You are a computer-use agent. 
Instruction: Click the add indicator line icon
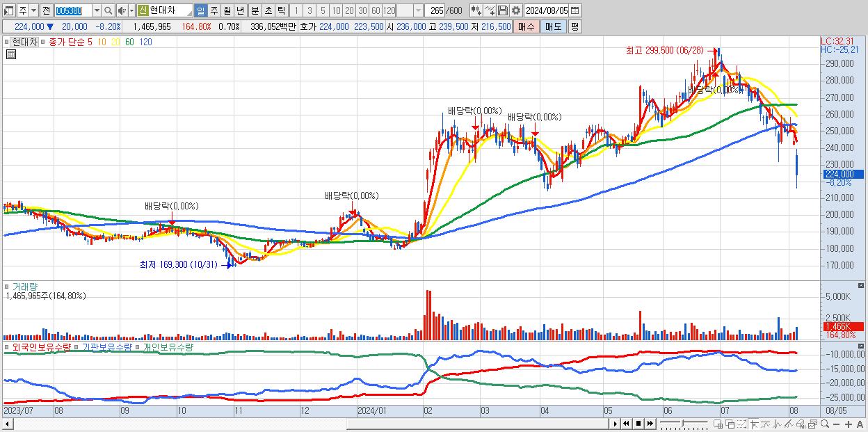coord(490,10)
